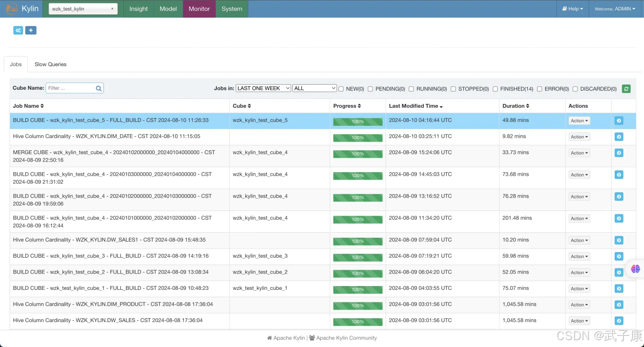The height and width of the screenshot is (347, 644).
Task: Enable the FINISHED(14) checkbox
Action: pos(495,89)
